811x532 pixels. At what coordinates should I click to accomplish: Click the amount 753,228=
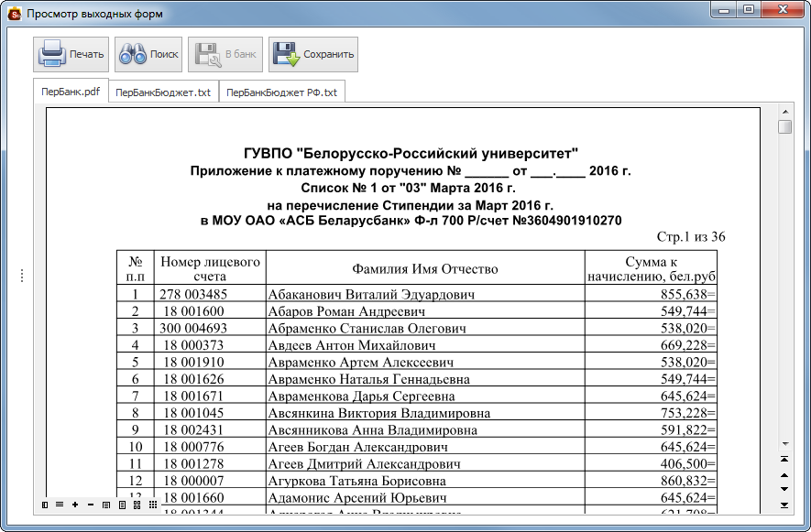tap(688, 413)
